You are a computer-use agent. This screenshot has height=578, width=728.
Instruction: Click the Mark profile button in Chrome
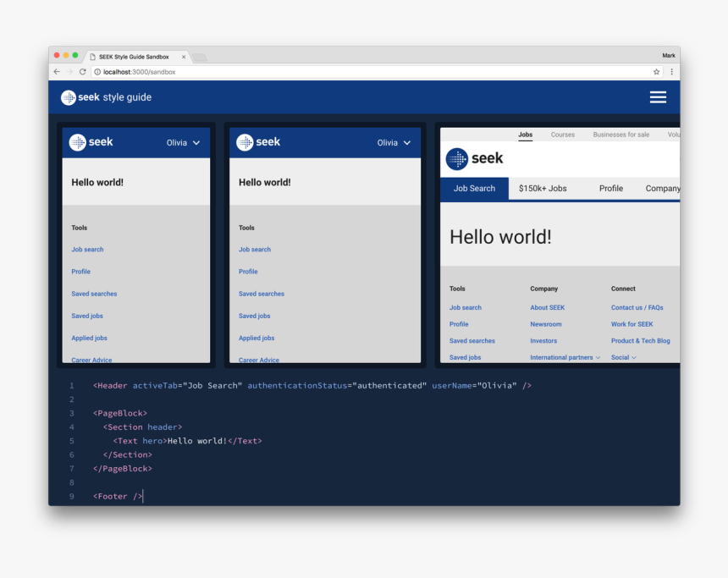coord(668,55)
